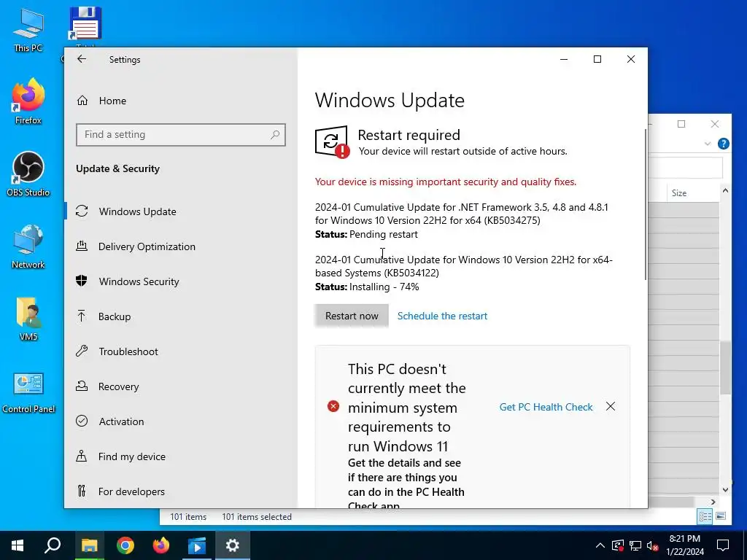Screen dimensions: 747x560
Task: Show hidden system tray icons
Action: tap(600, 545)
